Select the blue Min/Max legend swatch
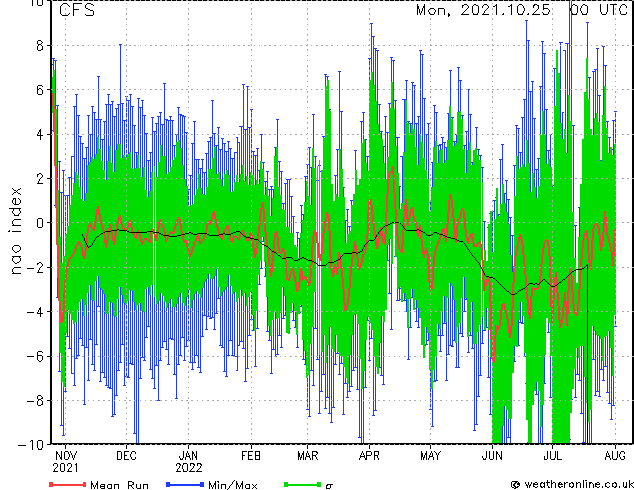This screenshot has height=490, width=634. click(x=185, y=484)
